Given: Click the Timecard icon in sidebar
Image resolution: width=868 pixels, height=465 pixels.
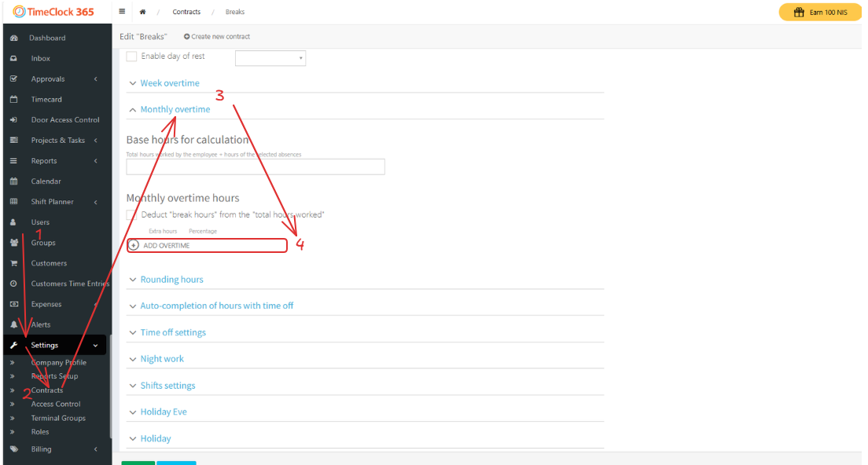Looking at the screenshot, I should pyautogui.click(x=13, y=100).
